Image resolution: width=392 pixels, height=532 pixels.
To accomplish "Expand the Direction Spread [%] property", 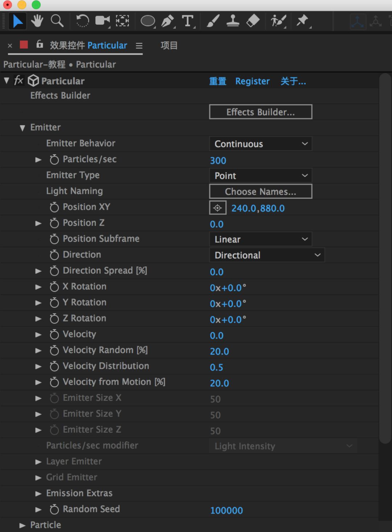I will pyautogui.click(x=38, y=271).
